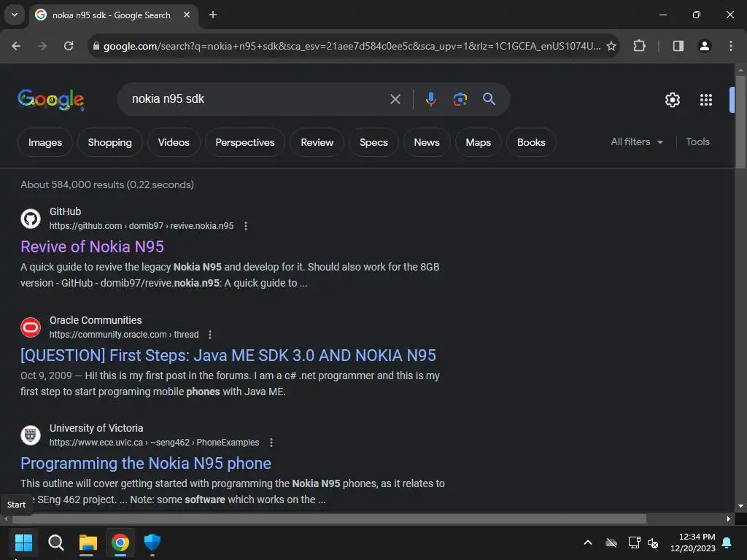
Task: Filter results by Images
Action: (x=44, y=142)
